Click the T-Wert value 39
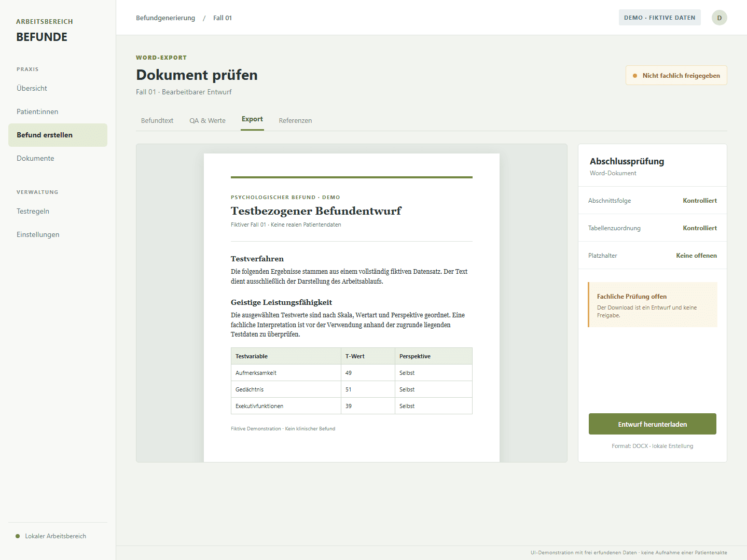Screen dimensions: 747x560 368,406
